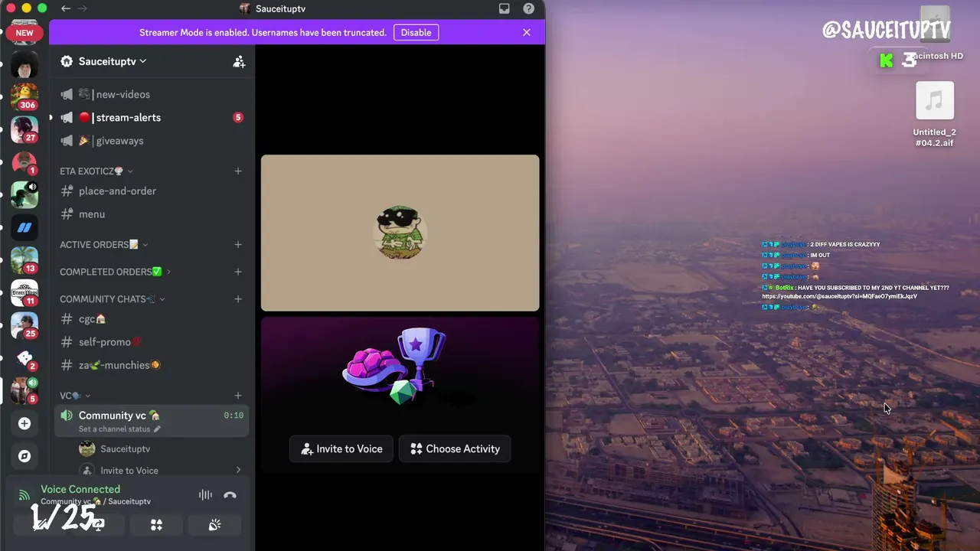Disable Streamer Mode via the Disable button

pyautogui.click(x=416, y=32)
